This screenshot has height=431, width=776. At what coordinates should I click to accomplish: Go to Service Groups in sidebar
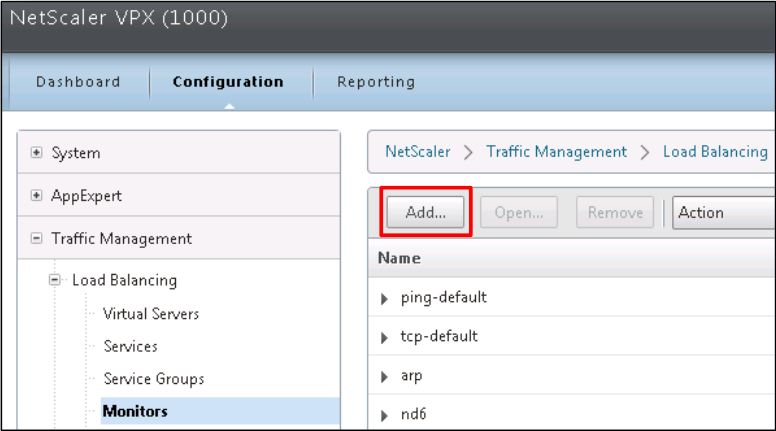click(x=153, y=379)
